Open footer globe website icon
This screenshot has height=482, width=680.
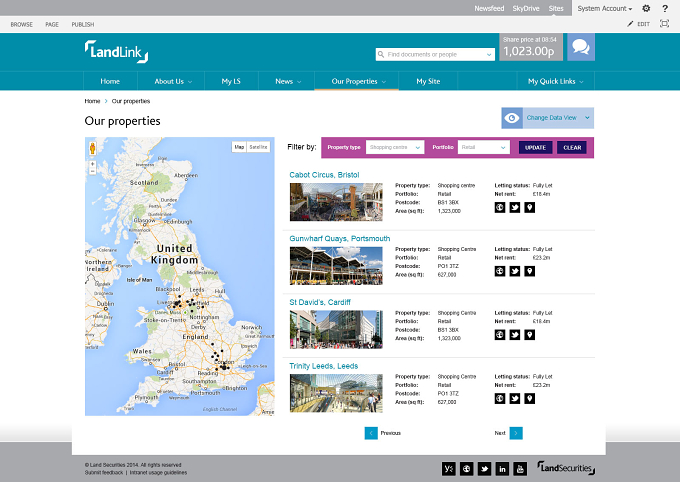[466, 469]
